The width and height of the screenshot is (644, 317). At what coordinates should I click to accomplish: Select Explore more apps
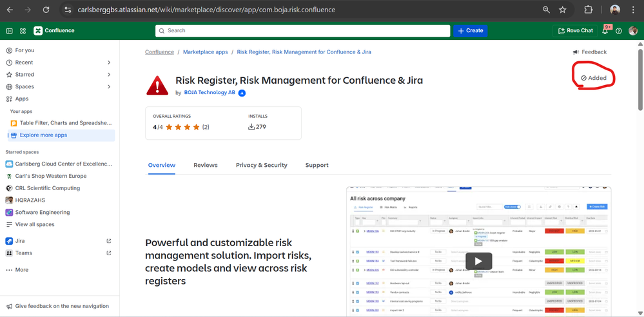click(62, 135)
